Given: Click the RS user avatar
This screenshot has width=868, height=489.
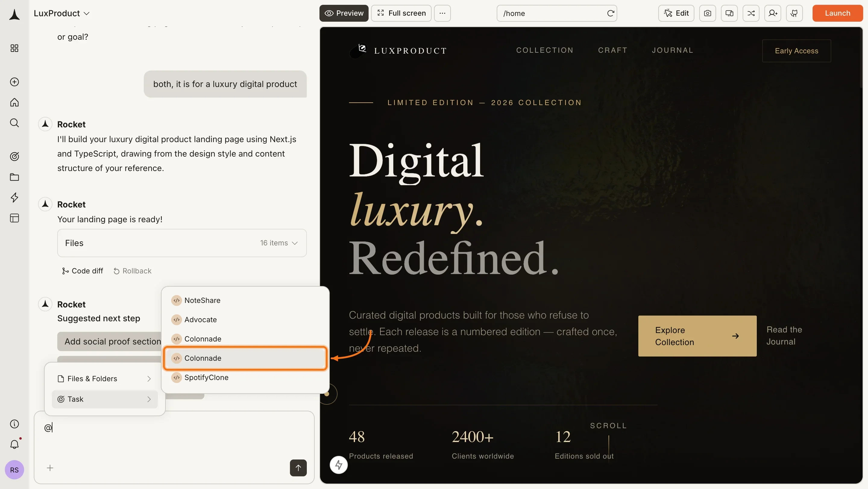Looking at the screenshot, I should point(14,470).
